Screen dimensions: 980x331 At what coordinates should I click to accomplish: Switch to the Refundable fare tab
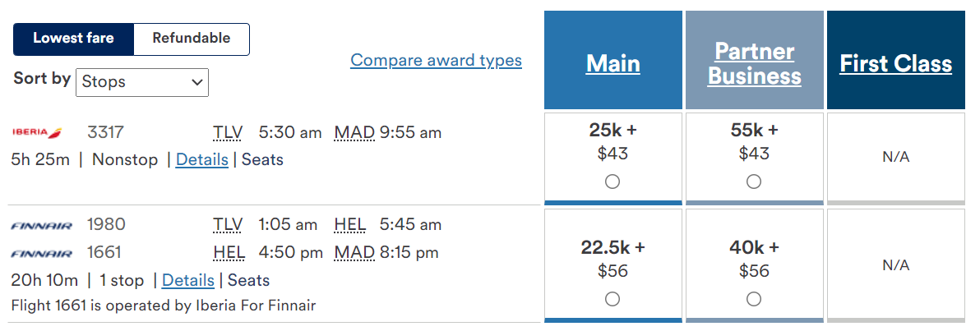point(191,39)
